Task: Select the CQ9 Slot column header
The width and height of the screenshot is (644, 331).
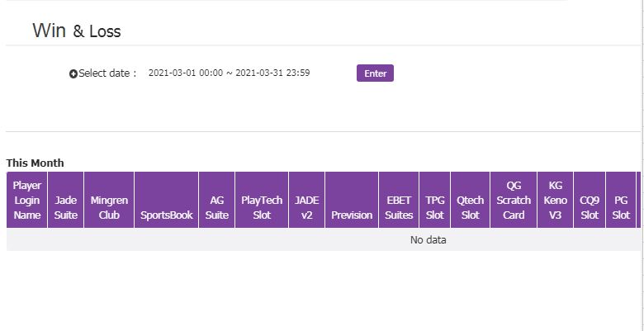Action: [590, 207]
